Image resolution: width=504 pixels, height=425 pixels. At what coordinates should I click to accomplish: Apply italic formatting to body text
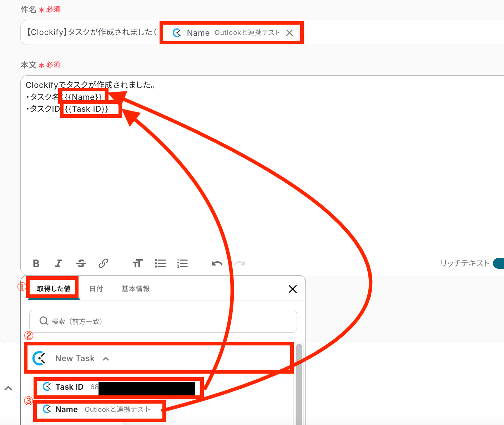pos(59,263)
